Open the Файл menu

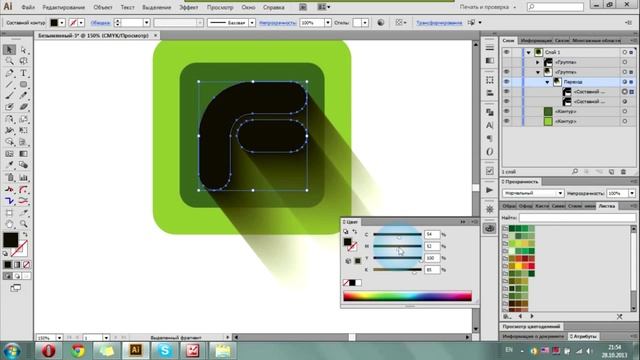(x=28, y=7)
